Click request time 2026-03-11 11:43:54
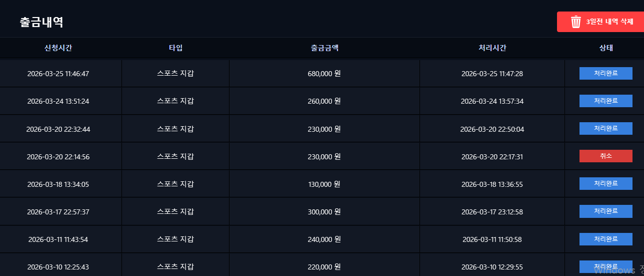Viewport: 644px width, 276px height. coord(58,239)
